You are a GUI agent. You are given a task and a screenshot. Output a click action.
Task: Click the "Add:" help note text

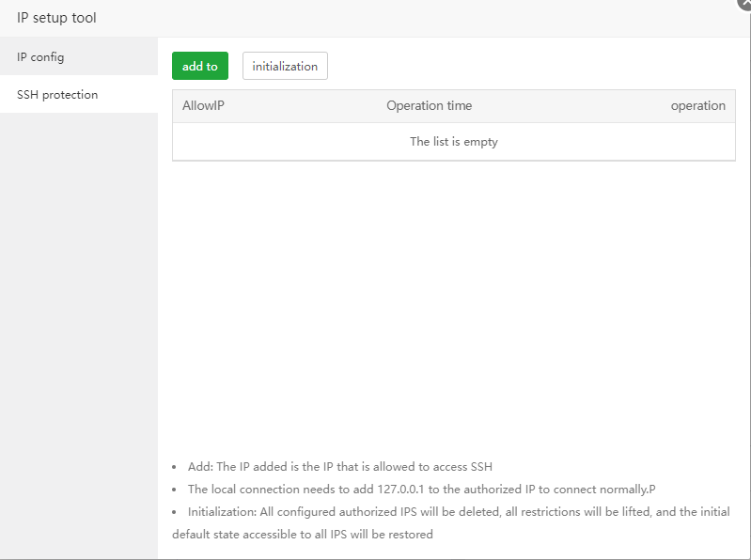(339, 467)
